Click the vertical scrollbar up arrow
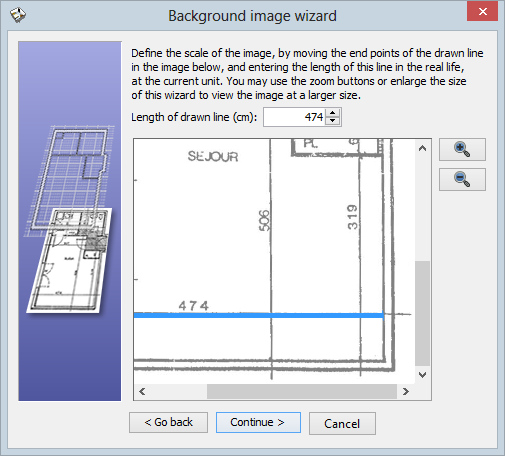 [422, 148]
